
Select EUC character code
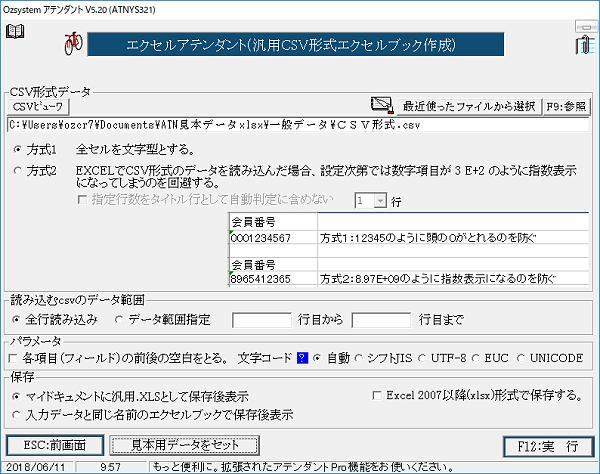click(476, 358)
